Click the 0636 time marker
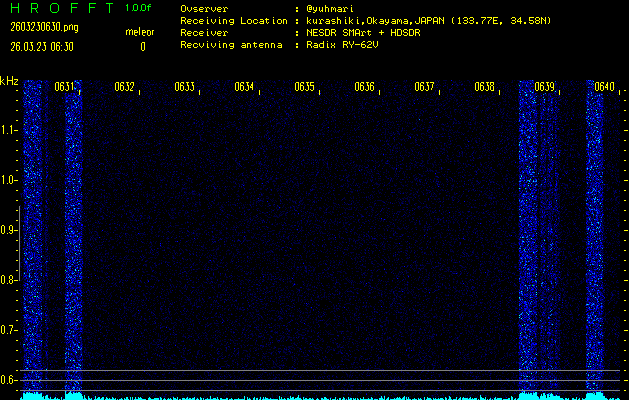This screenshot has height=400, width=629. point(364,87)
